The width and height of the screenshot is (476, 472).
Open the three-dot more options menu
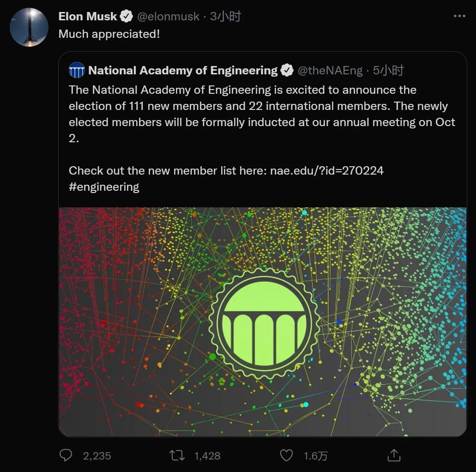459,16
